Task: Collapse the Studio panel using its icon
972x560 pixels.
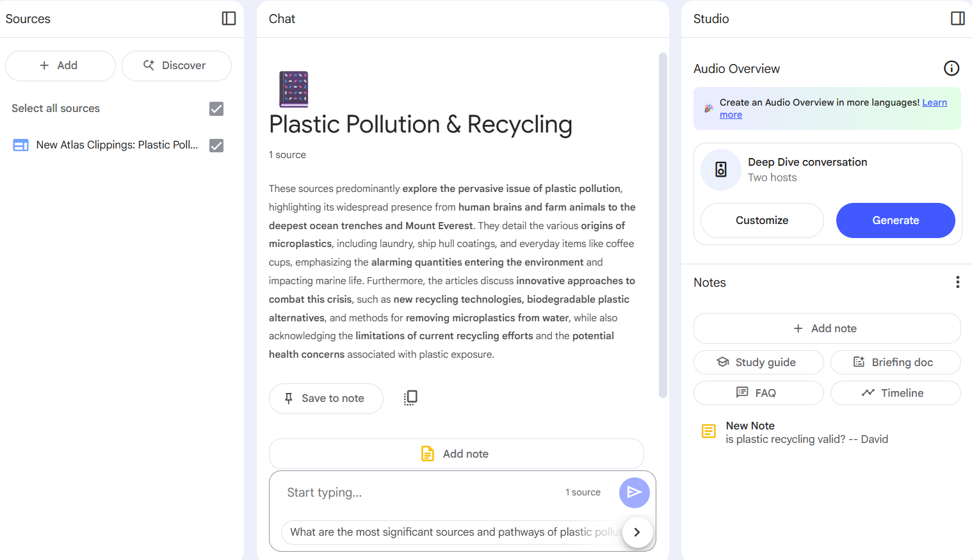Action: tap(957, 19)
